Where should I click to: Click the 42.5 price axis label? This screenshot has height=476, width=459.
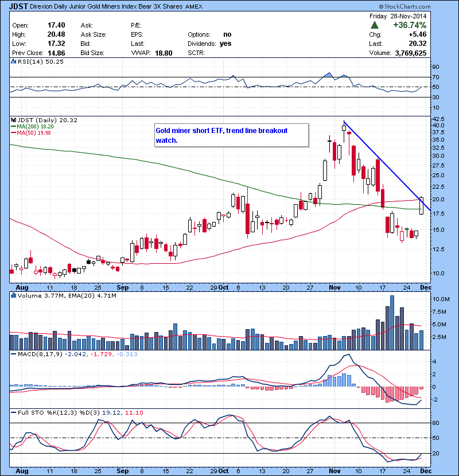[438, 119]
